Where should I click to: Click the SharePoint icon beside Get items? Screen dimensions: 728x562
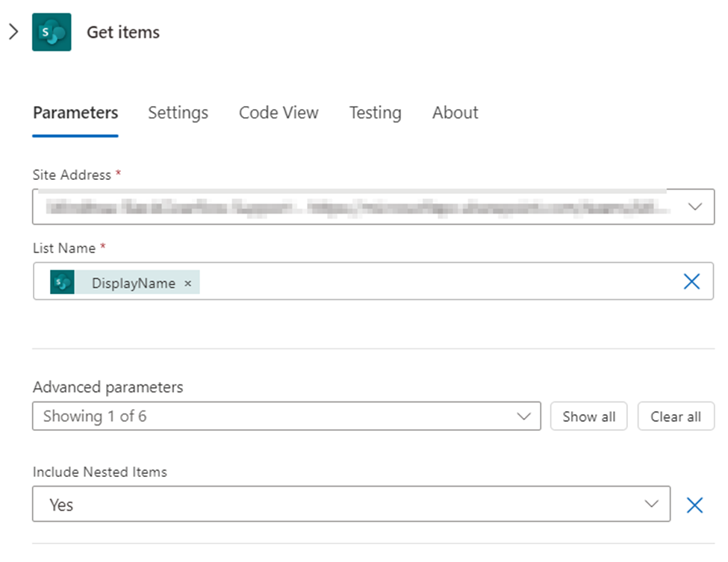pyautogui.click(x=51, y=32)
